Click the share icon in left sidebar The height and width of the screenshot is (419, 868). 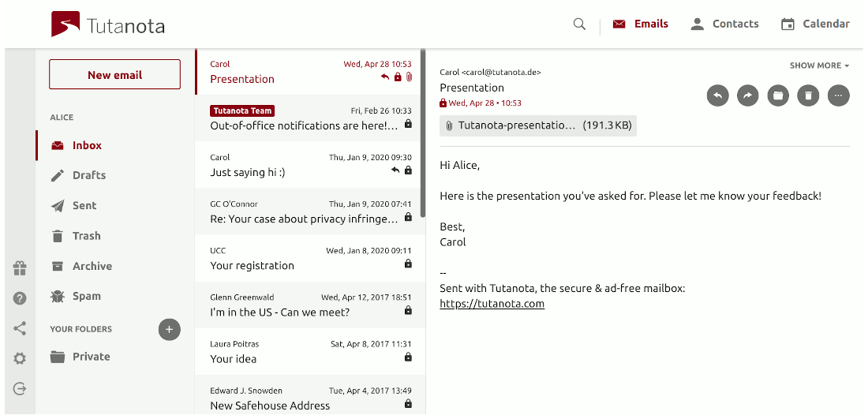pyautogui.click(x=20, y=328)
